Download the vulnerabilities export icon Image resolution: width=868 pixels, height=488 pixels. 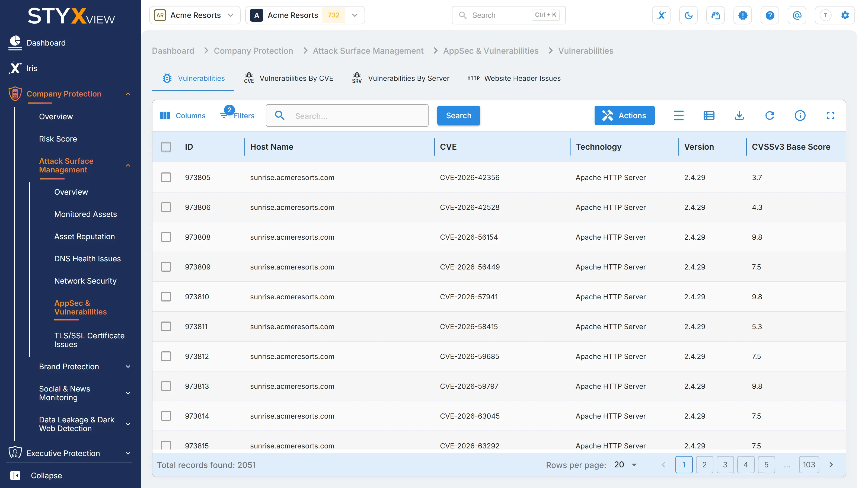(739, 115)
